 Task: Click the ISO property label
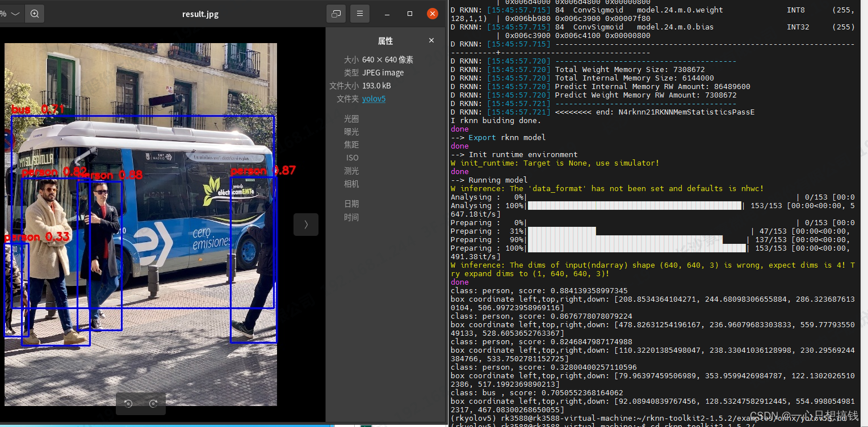(x=353, y=158)
